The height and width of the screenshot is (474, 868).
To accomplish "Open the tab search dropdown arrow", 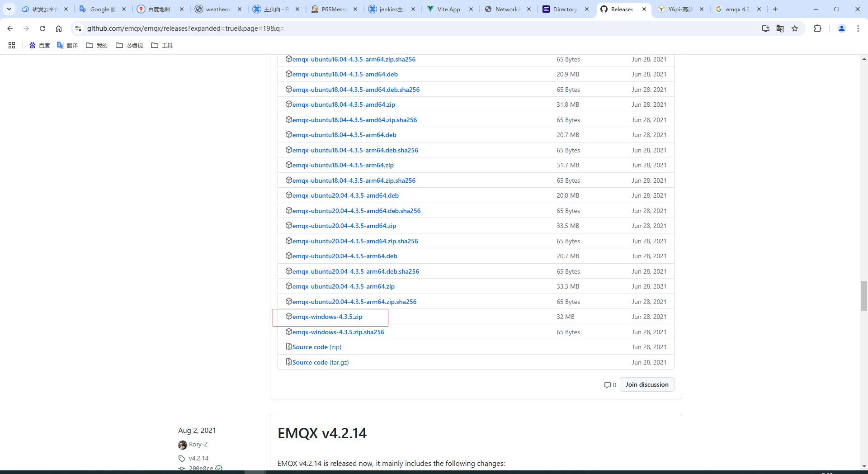I will [x=9, y=9].
